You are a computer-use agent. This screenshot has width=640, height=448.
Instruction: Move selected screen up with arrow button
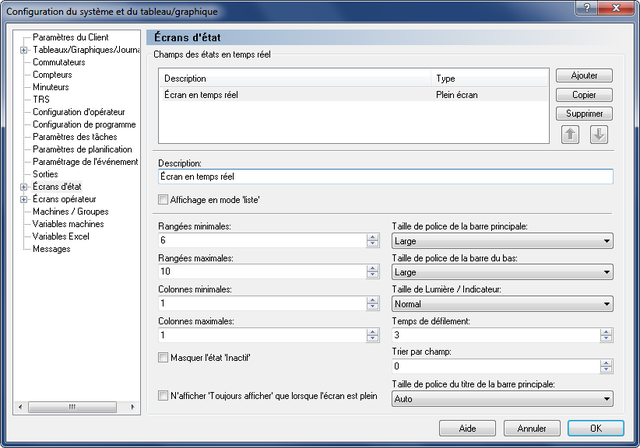(570, 134)
